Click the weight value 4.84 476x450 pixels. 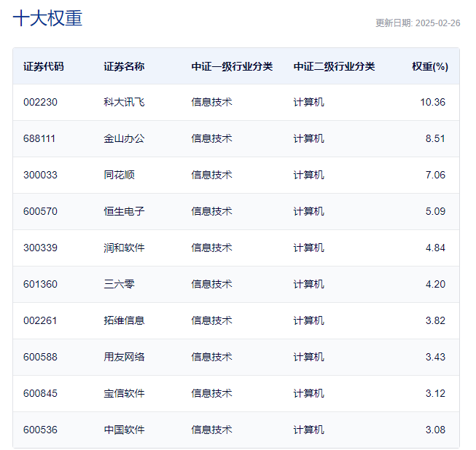point(435,248)
